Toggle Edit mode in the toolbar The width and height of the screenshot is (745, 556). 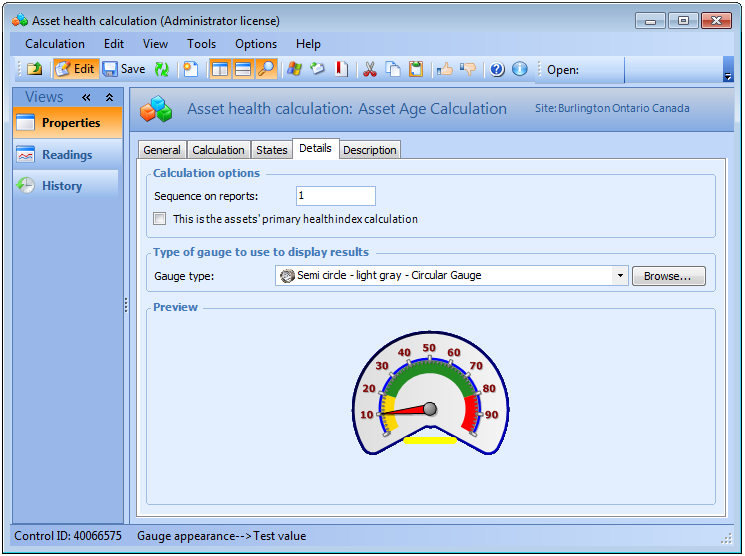point(75,70)
